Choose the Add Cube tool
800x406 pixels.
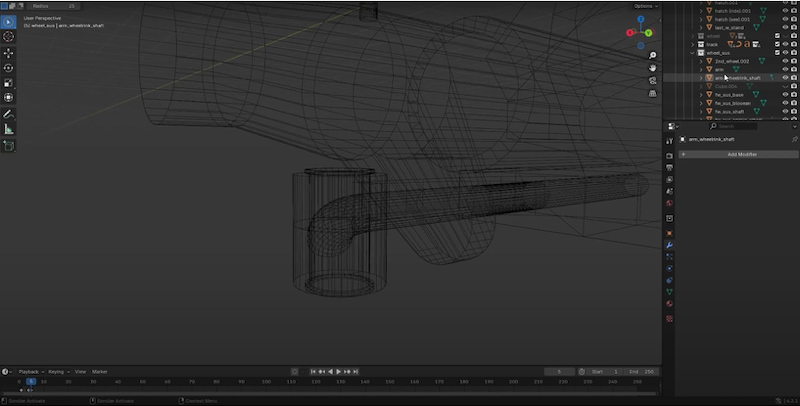coord(9,146)
